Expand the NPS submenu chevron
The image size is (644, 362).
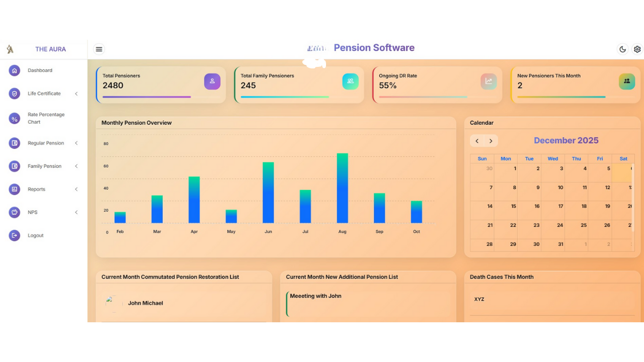76,213
